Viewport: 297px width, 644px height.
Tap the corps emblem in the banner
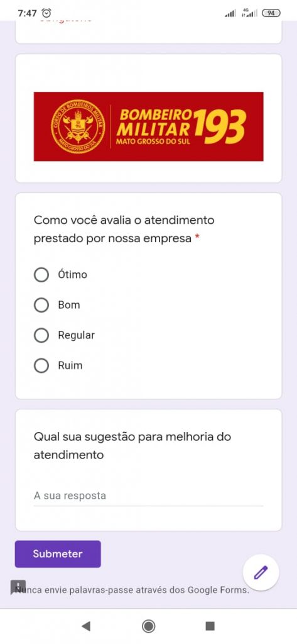(x=78, y=126)
